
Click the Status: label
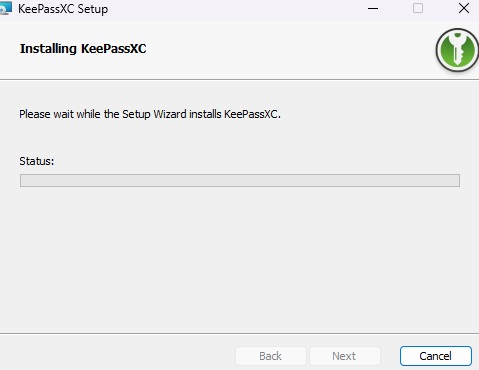[x=36, y=161]
